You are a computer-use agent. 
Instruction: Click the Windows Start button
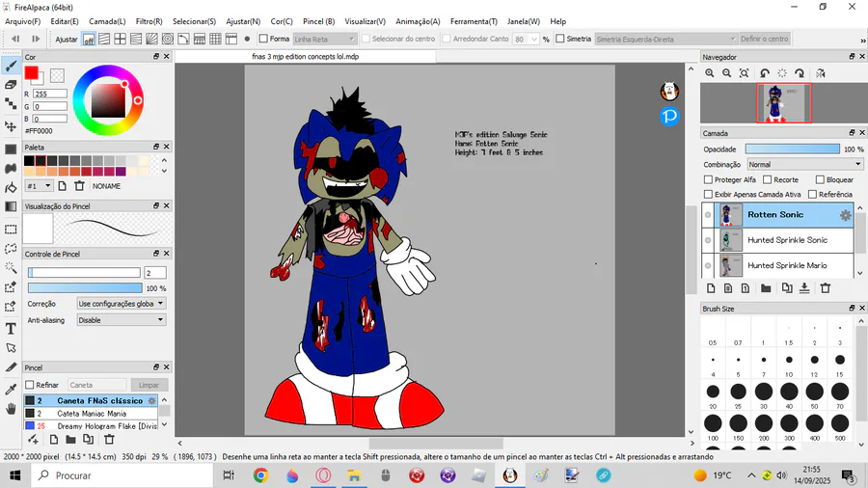[x=14, y=475]
